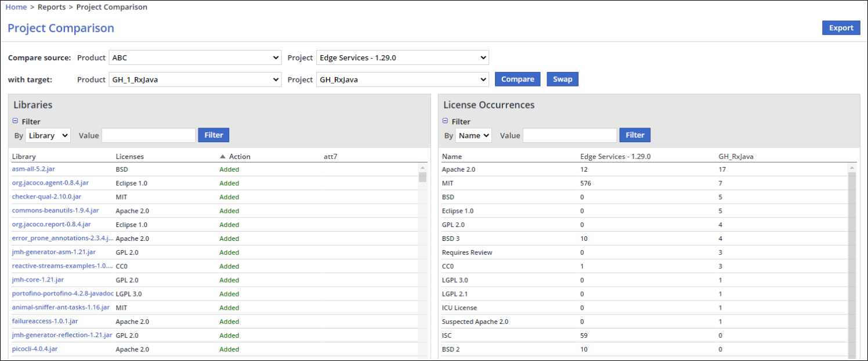Sort License Occurrences by Name column header
The height and width of the screenshot is (361, 868).
point(453,157)
